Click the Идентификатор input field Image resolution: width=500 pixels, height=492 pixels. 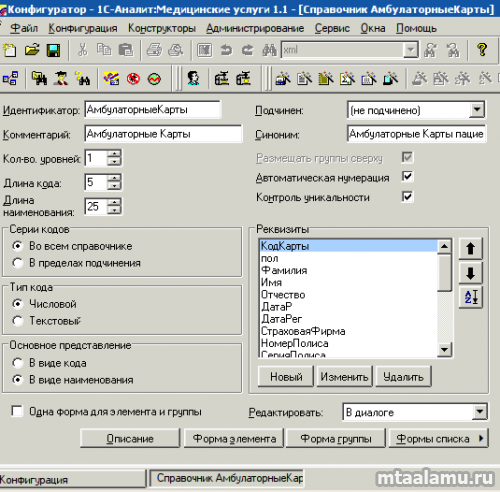coord(152,110)
